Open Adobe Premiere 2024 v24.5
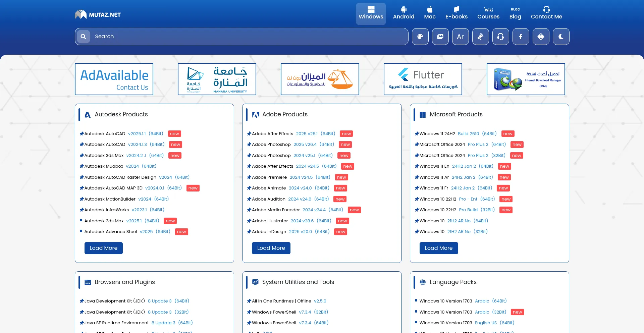Screen dimensions: 644x333 [291, 177]
